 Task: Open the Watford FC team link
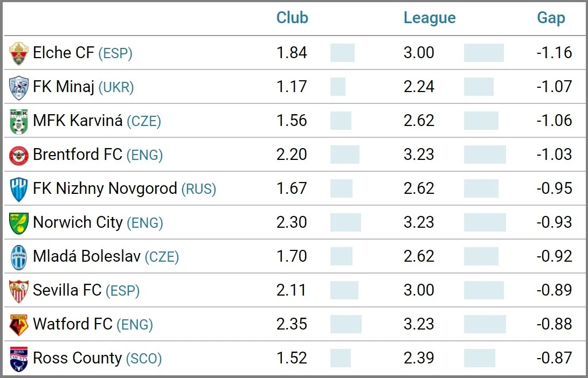point(73,324)
